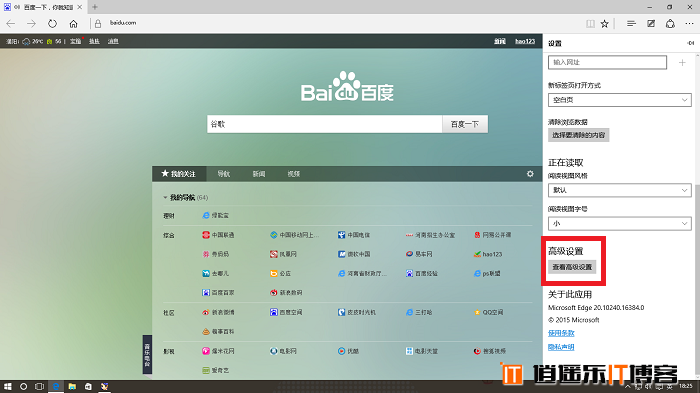Click the 百度一下 search button
Image resolution: width=700 pixels, height=393 pixels.
point(465,124)
